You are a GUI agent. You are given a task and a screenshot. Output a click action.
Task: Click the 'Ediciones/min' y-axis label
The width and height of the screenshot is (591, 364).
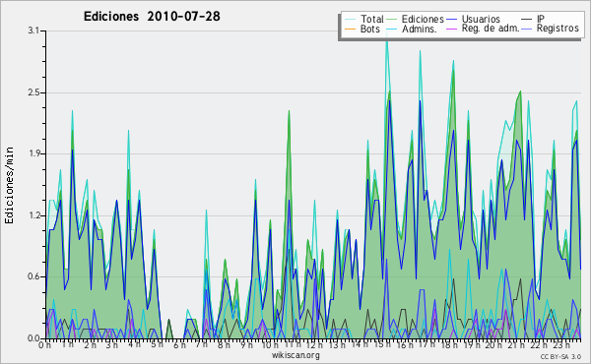click(x=9, y=185)
